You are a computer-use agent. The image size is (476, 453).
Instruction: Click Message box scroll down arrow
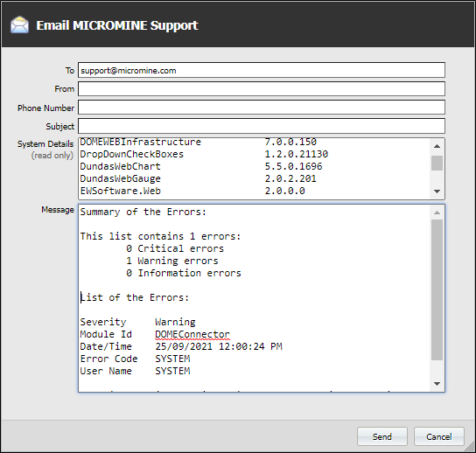[437, 384]
